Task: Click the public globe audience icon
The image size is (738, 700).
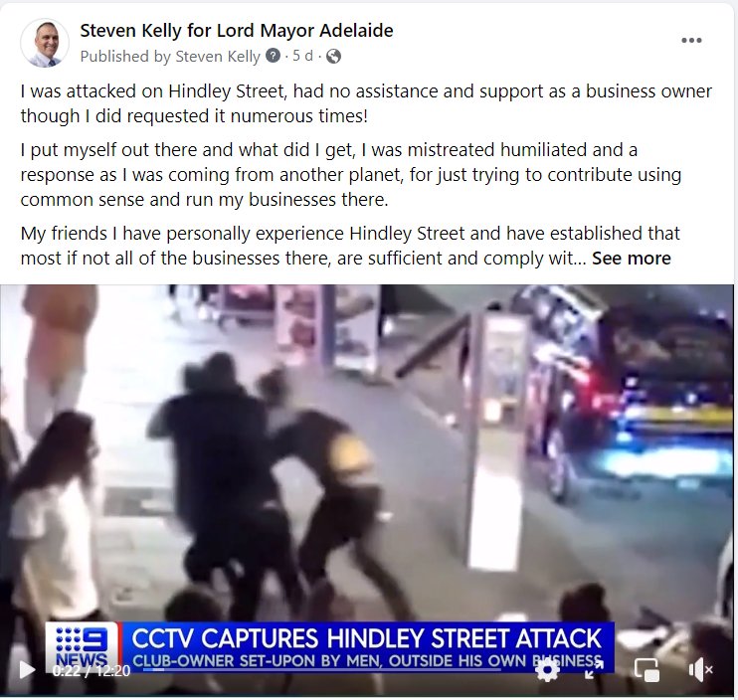Action: pos(333,57)
